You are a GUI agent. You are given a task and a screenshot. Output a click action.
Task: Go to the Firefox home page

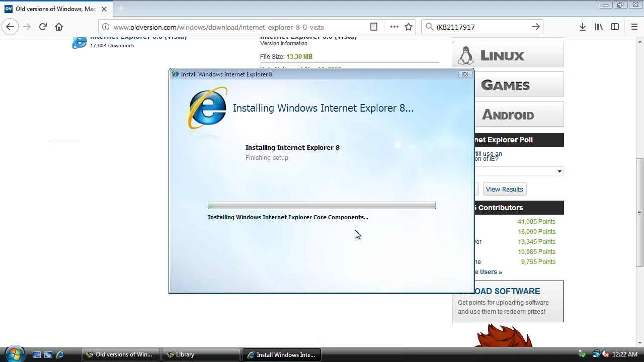tap(59, 27)
